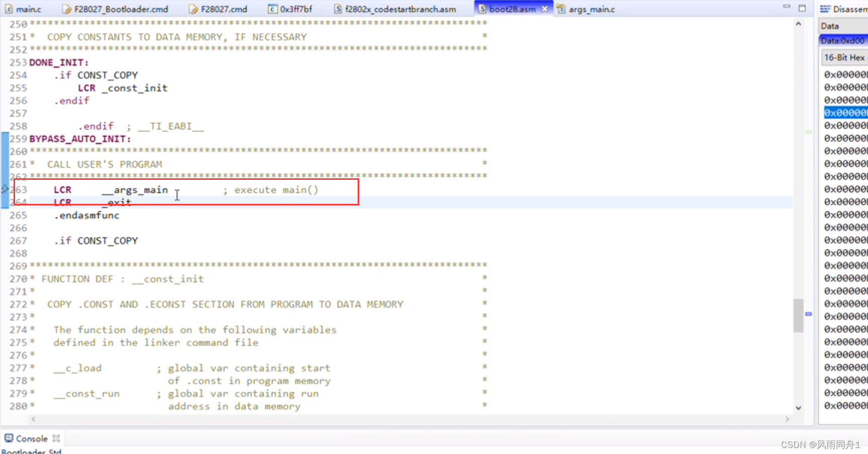This screenshot has width=868, height=454.
Task: Close the boot28.asm tab
Action: [x=545, y=9]
